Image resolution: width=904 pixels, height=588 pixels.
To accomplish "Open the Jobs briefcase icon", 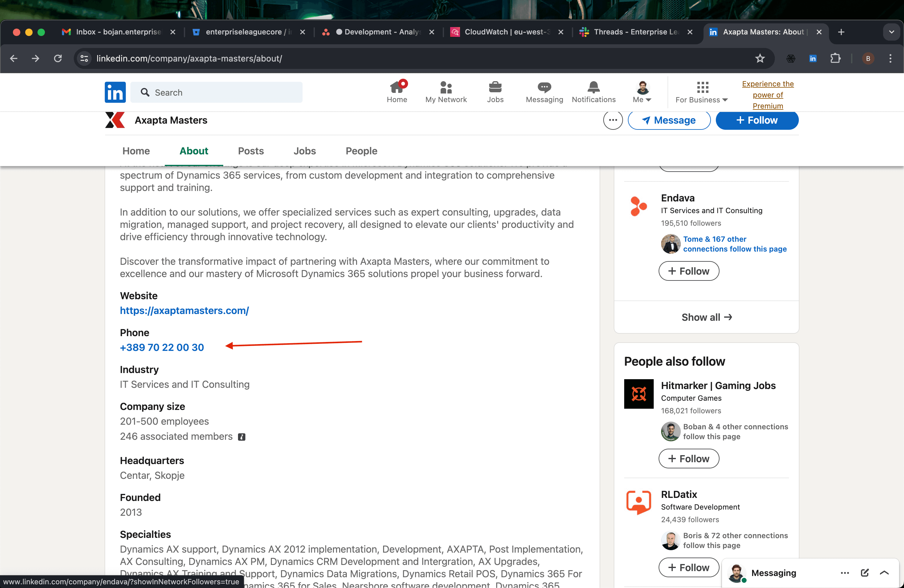I will point(495,92).
